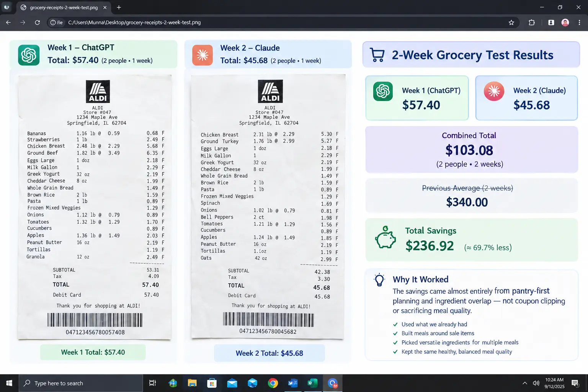
Task: Open the browser side panel icon
Action: [551, 23]
